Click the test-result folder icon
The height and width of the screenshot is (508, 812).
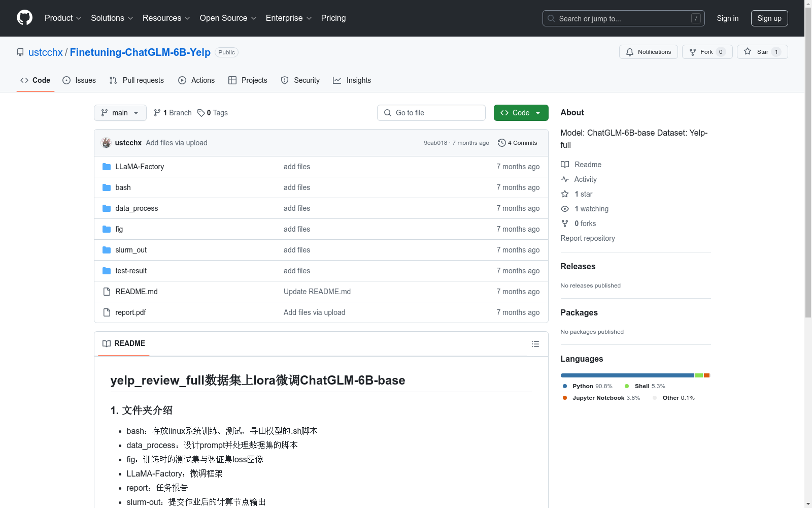(107, 271)
